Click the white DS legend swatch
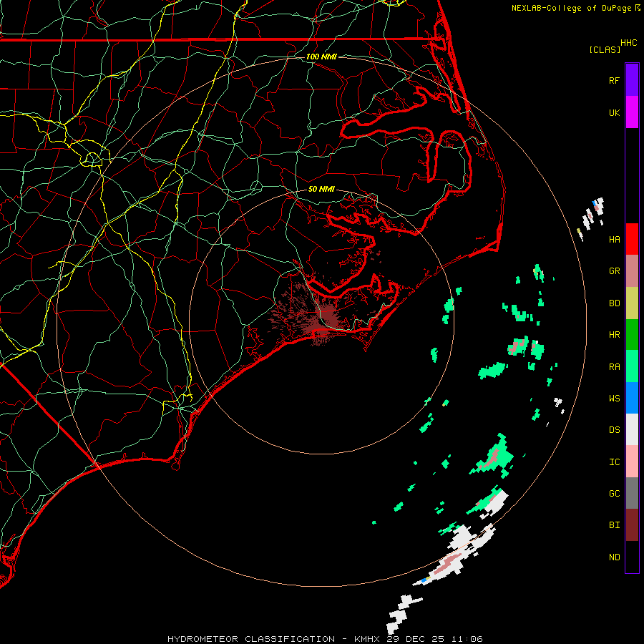Viewport: 644px width, 644px height. click(632, 429)
